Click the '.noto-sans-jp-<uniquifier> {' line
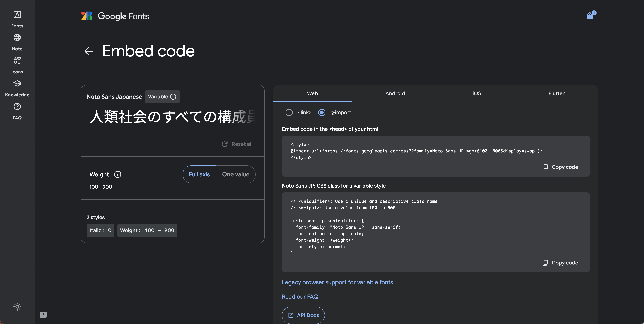 (327, 221)
